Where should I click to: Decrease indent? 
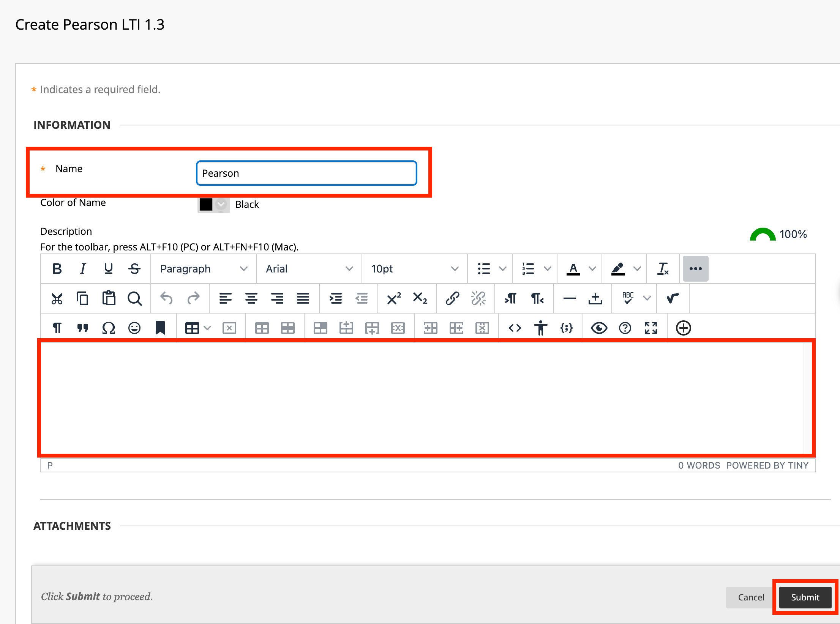pyautogui.click(x=362, y=298)
